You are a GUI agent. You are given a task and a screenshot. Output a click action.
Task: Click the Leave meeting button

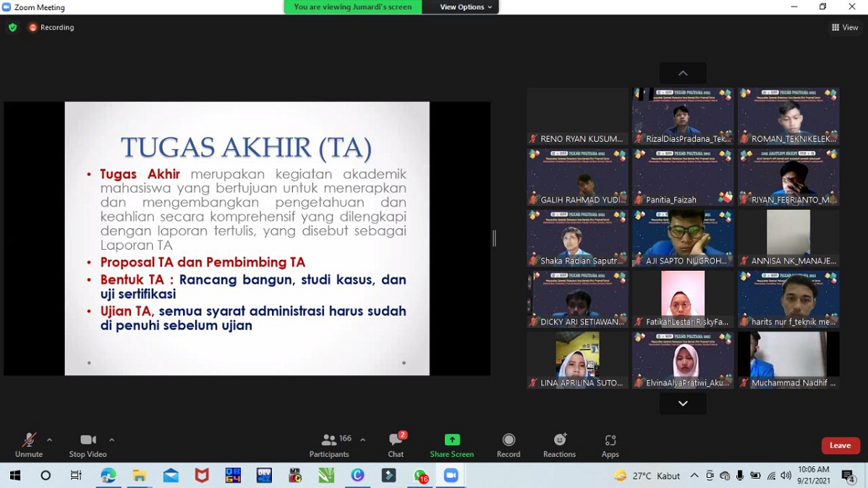[x=840, y=445]
